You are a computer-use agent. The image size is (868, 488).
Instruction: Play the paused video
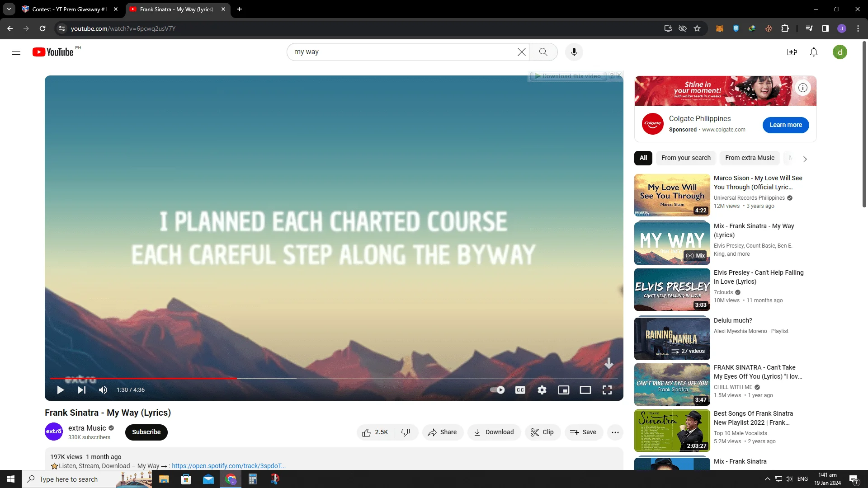click(x=60, y=390)
